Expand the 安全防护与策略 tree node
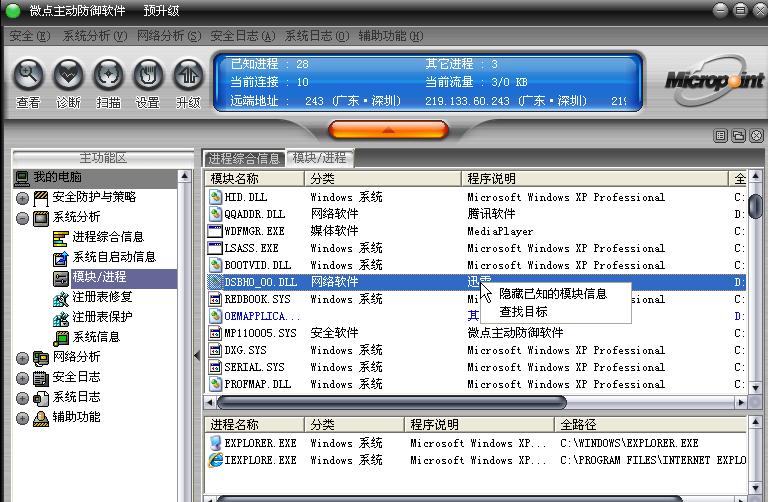Viewport: 768px width, 502px height. pos(23,198)
